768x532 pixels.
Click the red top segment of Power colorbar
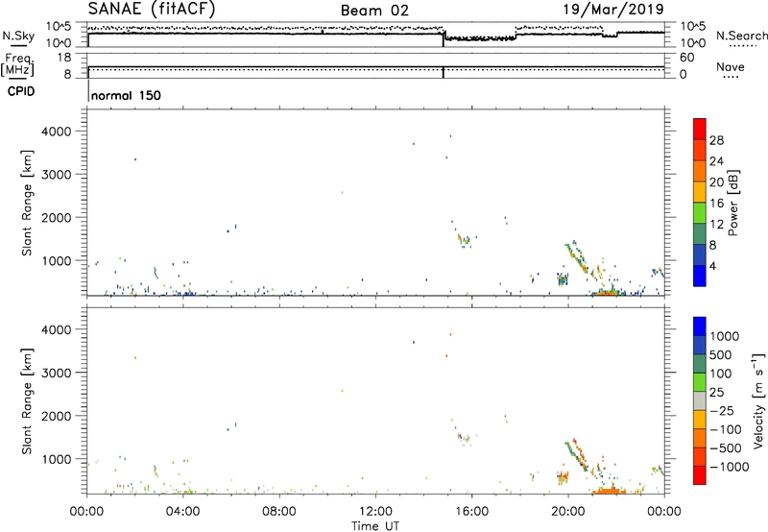tap(700, 128)
